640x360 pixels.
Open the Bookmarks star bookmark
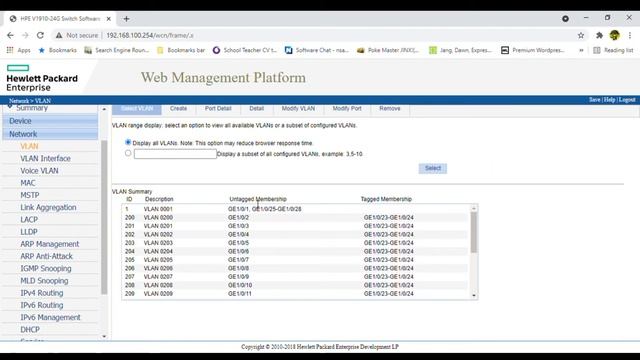pos(57,50)
